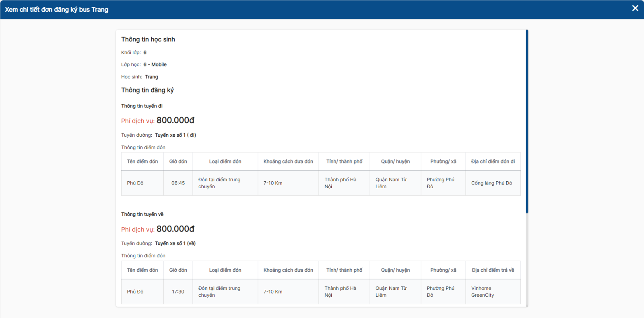
Task: Click 'Phường/ xã' header in outbound table
Action: (x=443, y=162)
